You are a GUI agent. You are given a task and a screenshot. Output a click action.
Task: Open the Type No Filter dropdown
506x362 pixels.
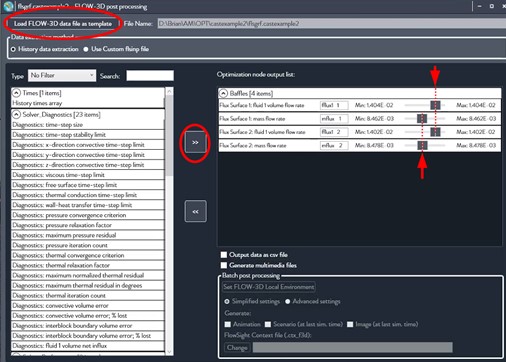[x=62, y=75]
